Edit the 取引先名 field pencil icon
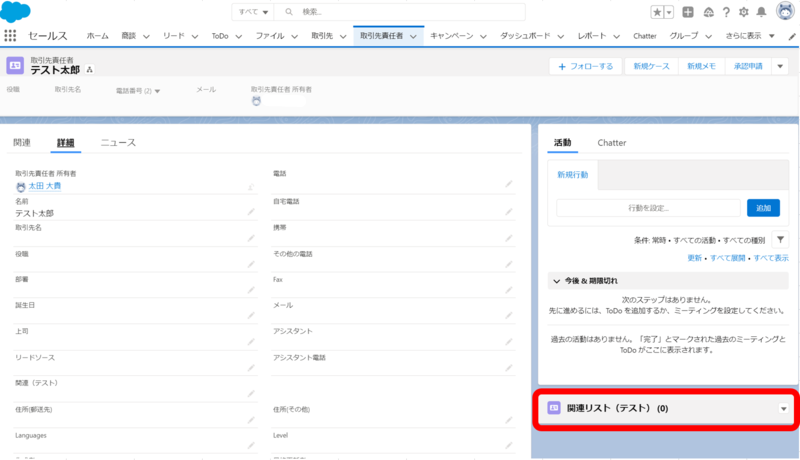 (251, 238)
